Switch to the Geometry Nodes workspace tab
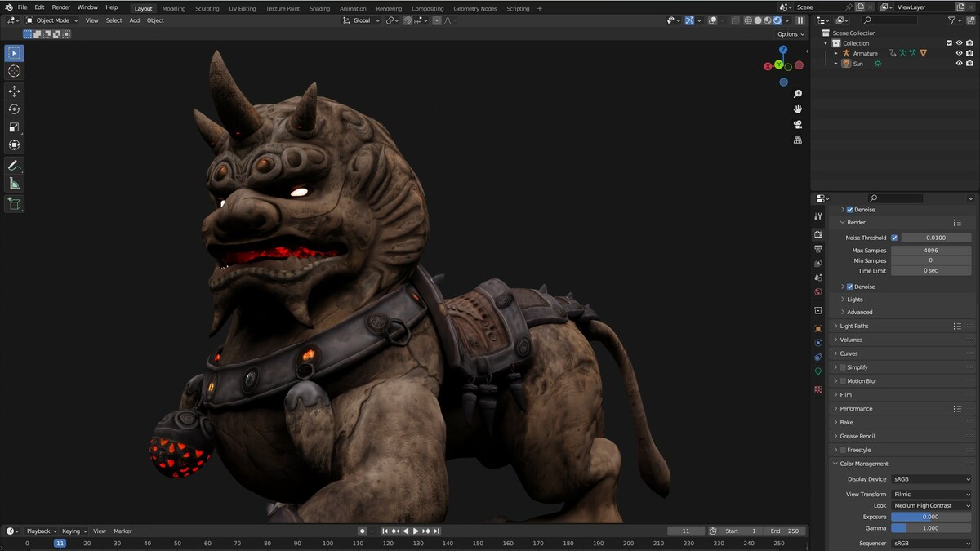Screen dimensions: 980x551 pyautogui.click(x=474, y=8)
